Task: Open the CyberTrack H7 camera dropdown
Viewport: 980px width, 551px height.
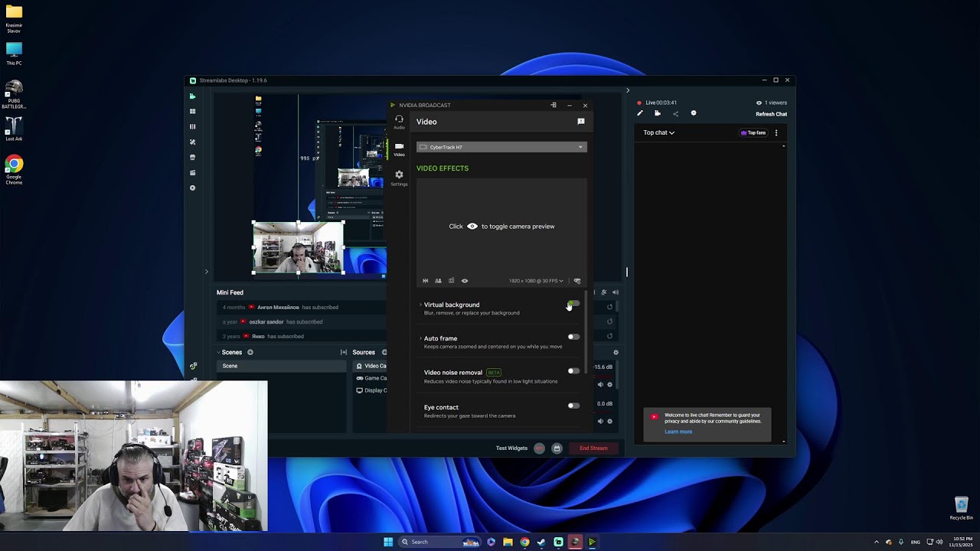Action: (501, 147)
